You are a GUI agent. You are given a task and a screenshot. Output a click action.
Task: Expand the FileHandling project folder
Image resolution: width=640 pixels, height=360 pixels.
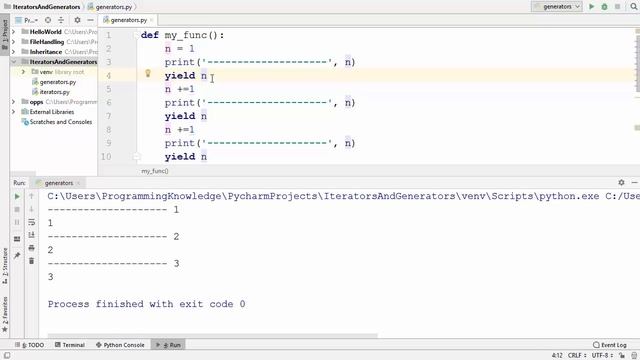pos(13,42)
